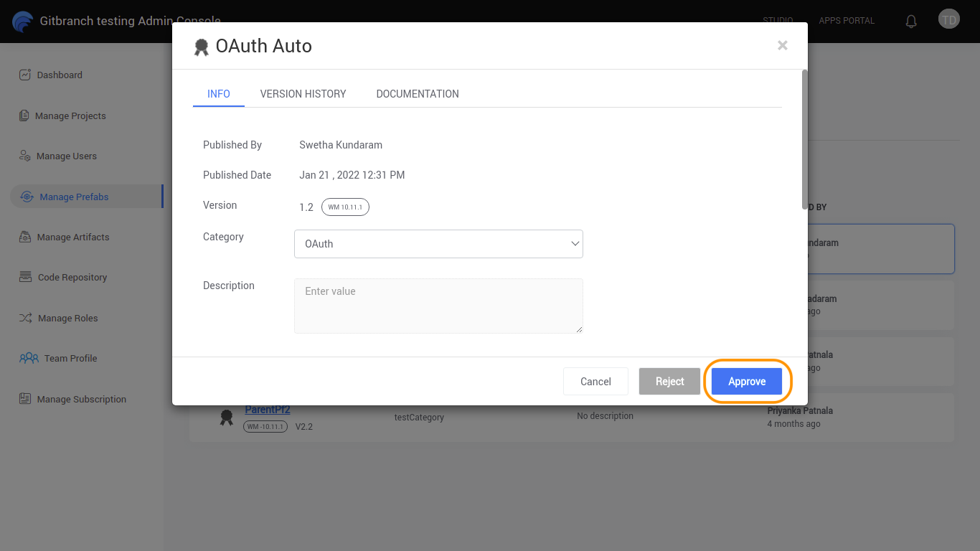This screenshot has height=551, width=980.
Task: Approve the OAuth Auto prefab
Action: [747, 382]
